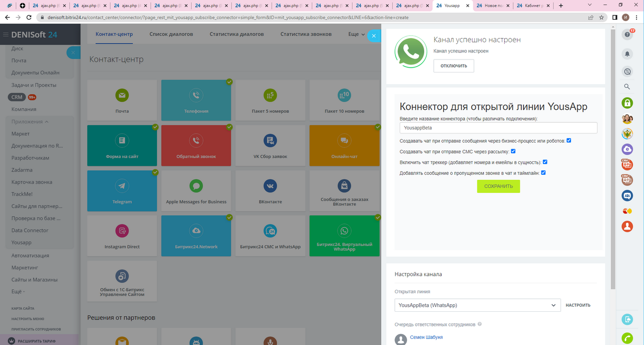The width and height of the screenshot is (644, 345).
Task: Switch to Список диалогов tab
Action: coord(171,34)
